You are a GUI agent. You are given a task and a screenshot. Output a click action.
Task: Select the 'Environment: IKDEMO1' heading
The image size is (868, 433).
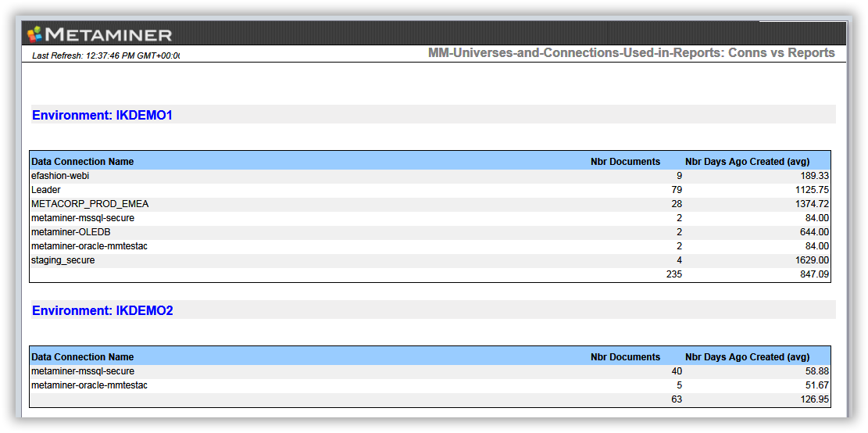point(102,116)
